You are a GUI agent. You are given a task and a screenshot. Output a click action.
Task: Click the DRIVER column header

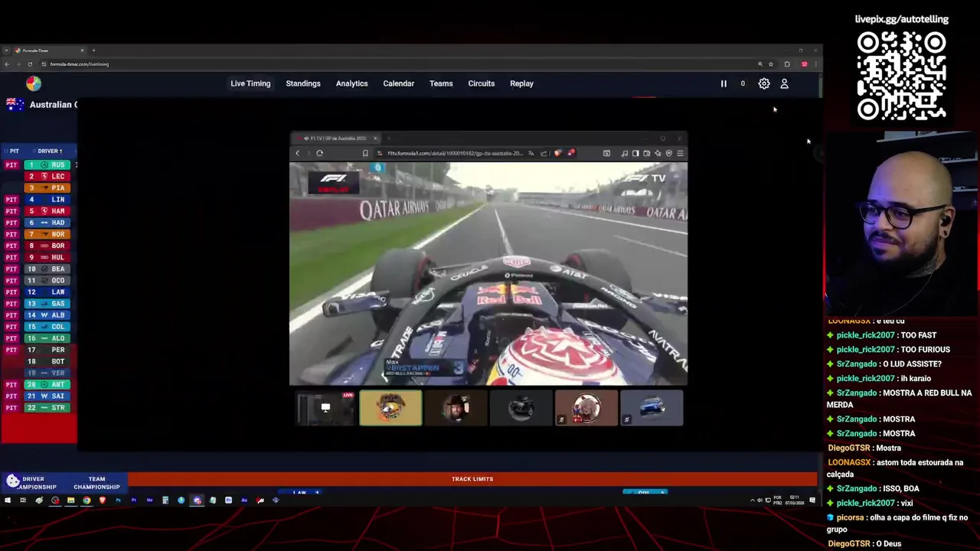pos(50,151)
